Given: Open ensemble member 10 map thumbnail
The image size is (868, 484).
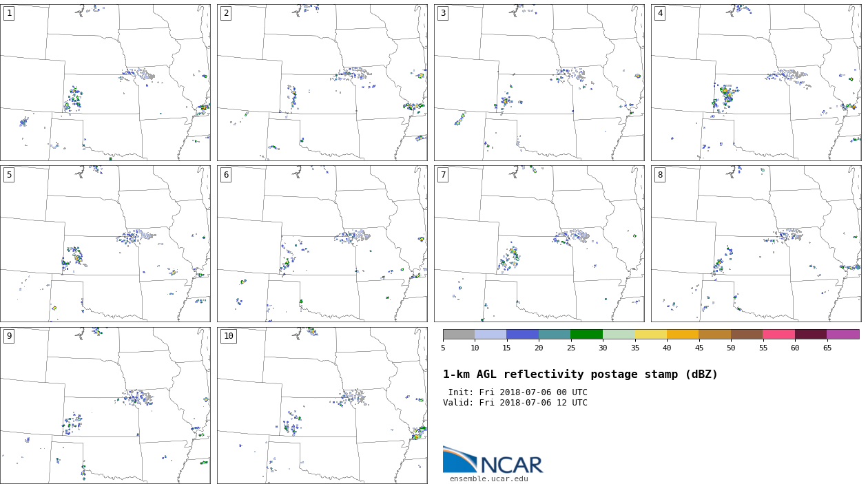Looking at the screenshot, I should pos(322,406).
